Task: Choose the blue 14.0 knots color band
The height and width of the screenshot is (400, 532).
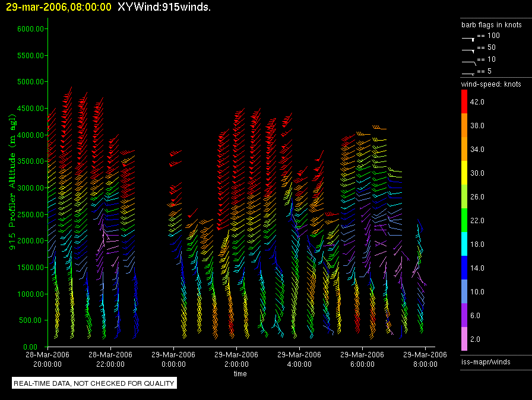Action: click(464, 268)
